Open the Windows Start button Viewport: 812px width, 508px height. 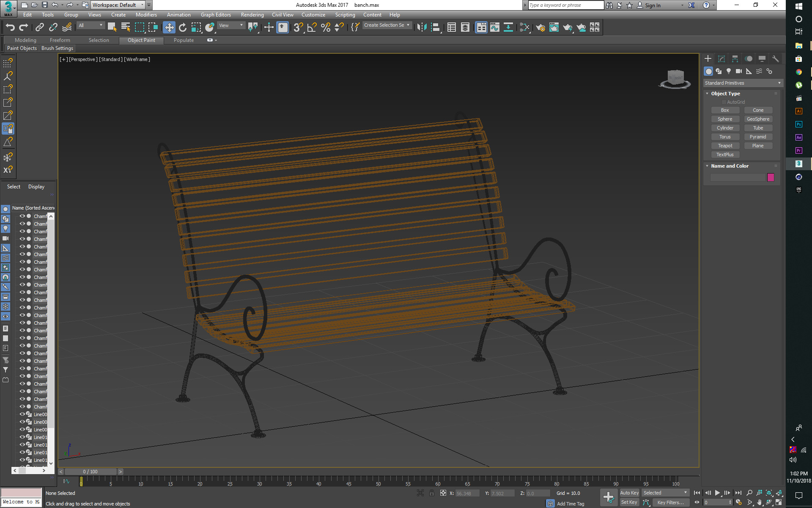tap(798, 6)
